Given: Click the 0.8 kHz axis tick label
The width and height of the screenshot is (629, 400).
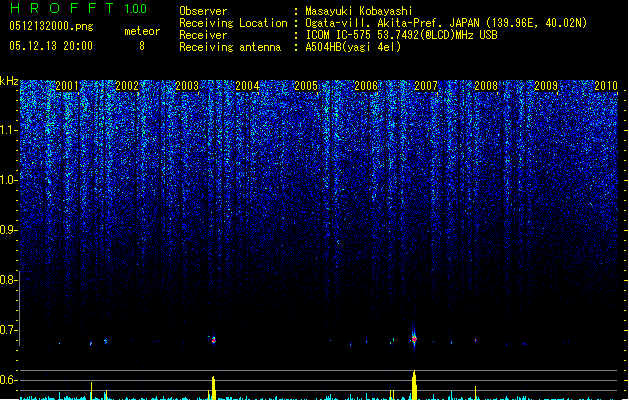Looking at the screenshot, I should 8,280.
